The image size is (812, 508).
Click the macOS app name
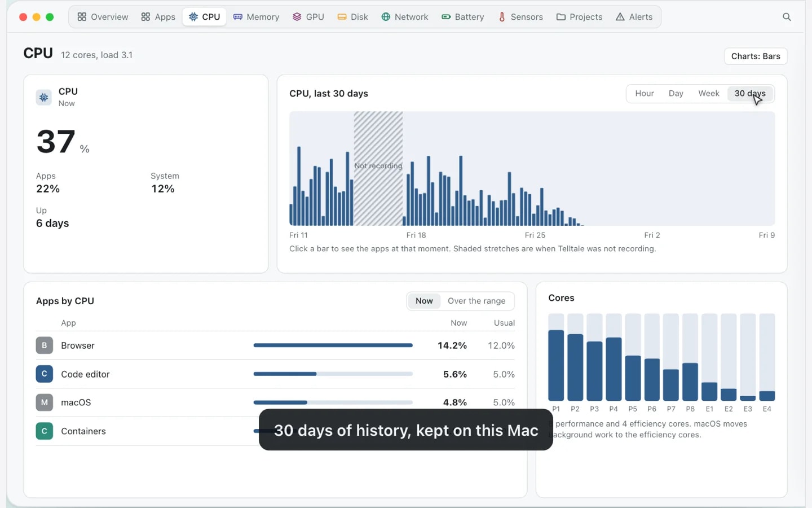pyautogui.click(x=76, y=402)
